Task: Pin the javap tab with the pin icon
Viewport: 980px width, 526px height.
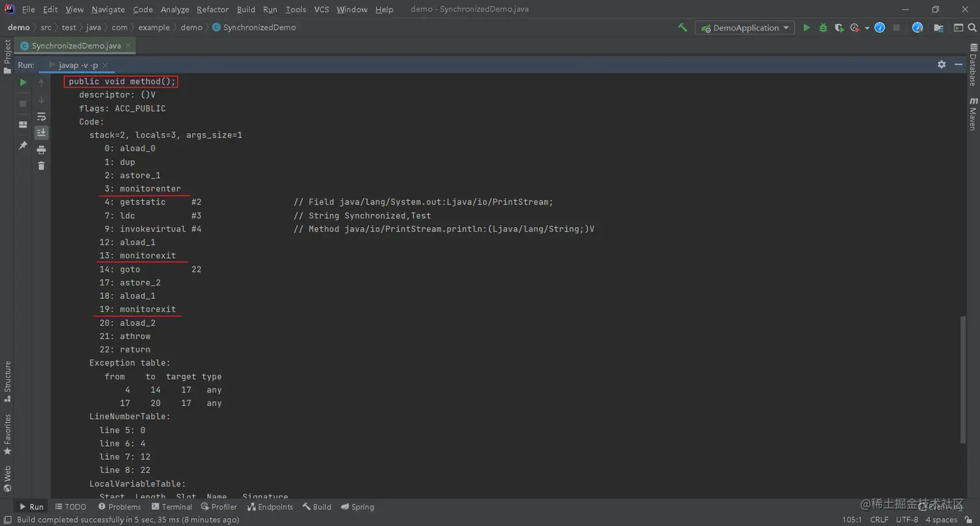Action: tap(23, 145)
